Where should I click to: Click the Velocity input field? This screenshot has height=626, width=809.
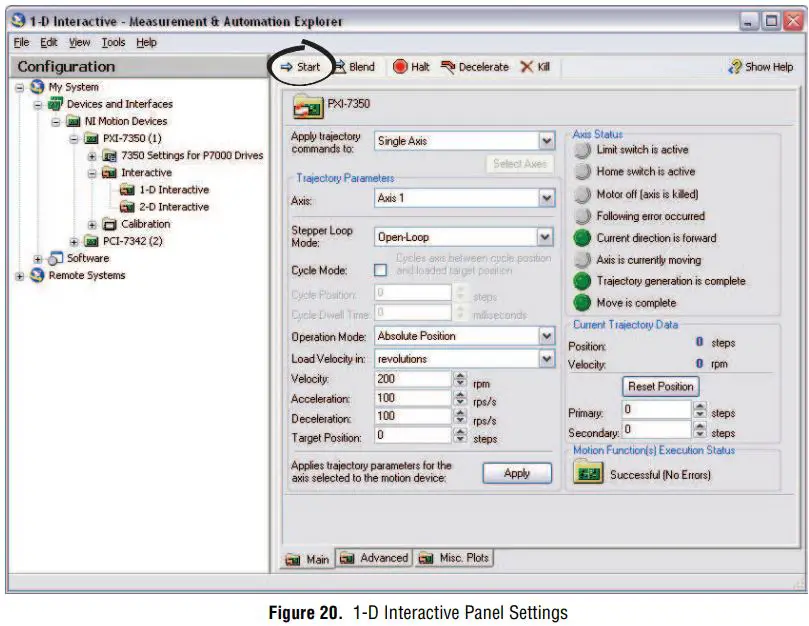[x=412, y=380]
